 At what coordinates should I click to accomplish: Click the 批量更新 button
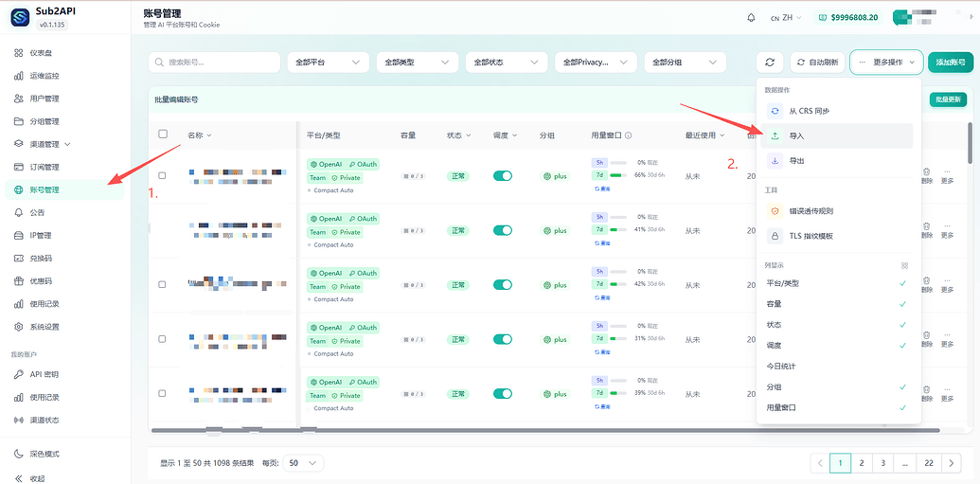click(x=948, y=100)
